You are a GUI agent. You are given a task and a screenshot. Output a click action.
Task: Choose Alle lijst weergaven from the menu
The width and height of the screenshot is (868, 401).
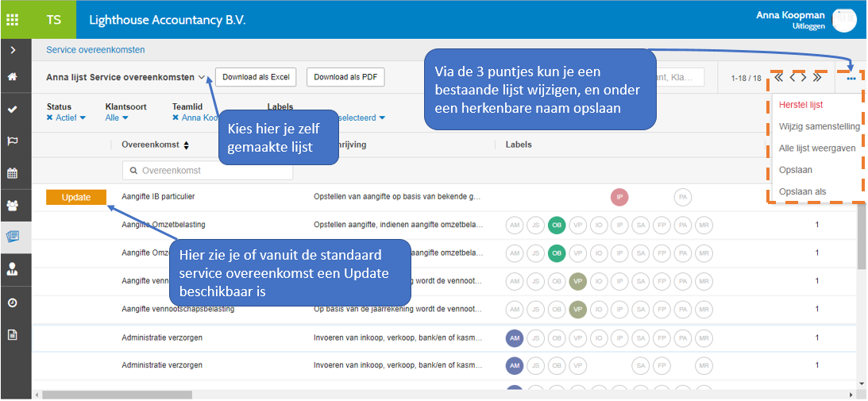pyautogui.click(x=817, y=148)
